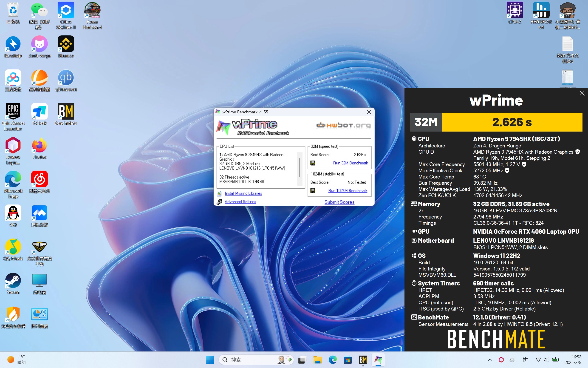Launch BenchMate desktop shortcut
The width and height of the screenshot is (588, 368).
pyautogui.click(x=66, y=115)
